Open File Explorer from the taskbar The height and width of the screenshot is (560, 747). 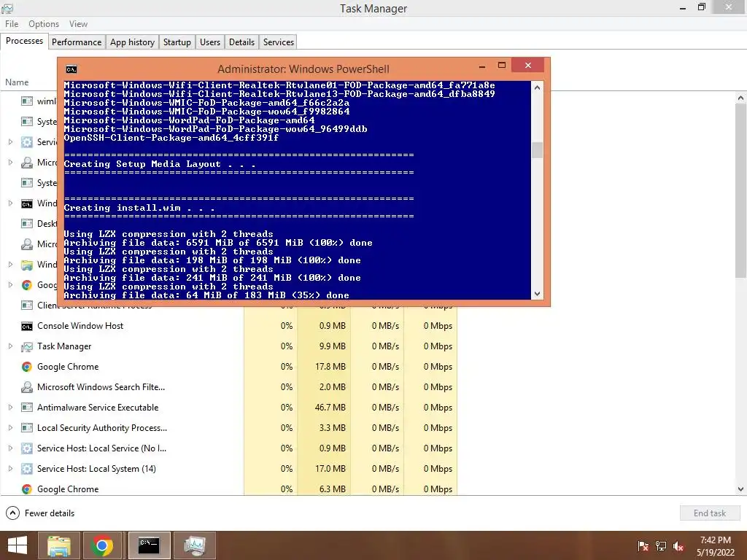tap(58, 545)
